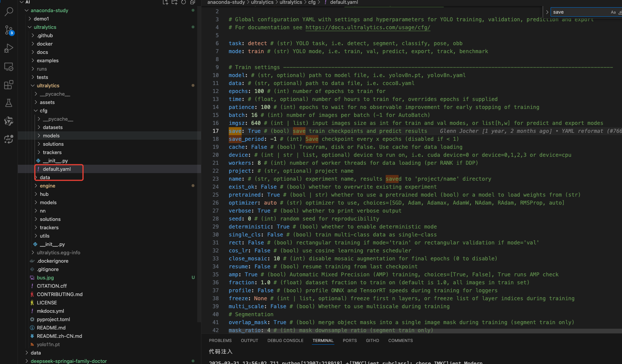Open the Search view in activity bar
Viewport: 622px width, 364px height.
pyautogui.click(x=9, y=12)
